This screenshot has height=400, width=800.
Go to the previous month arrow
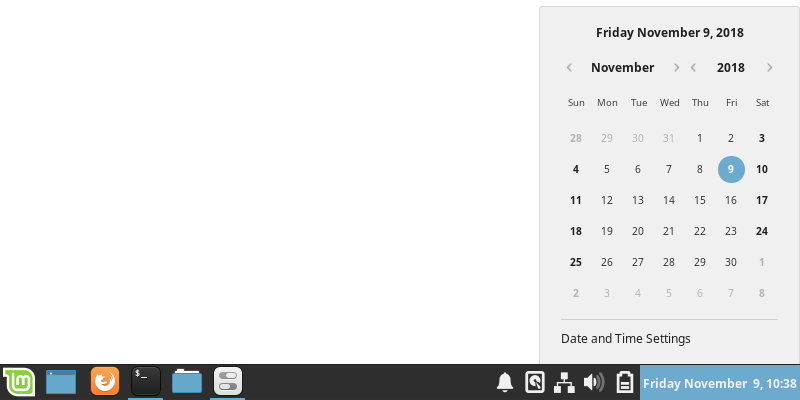[569, 67]
